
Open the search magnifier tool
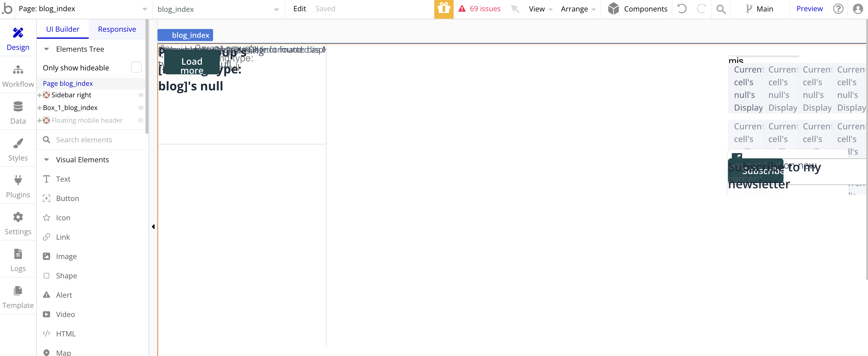click(721, 9)
